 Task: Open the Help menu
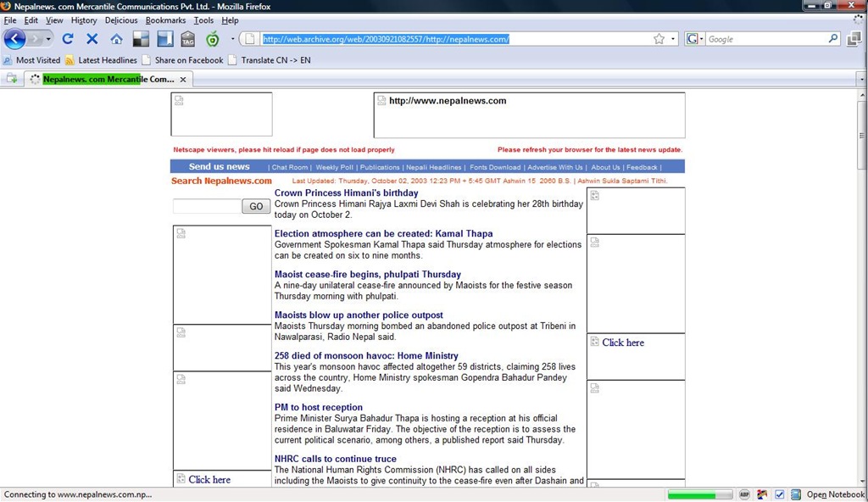230,20
